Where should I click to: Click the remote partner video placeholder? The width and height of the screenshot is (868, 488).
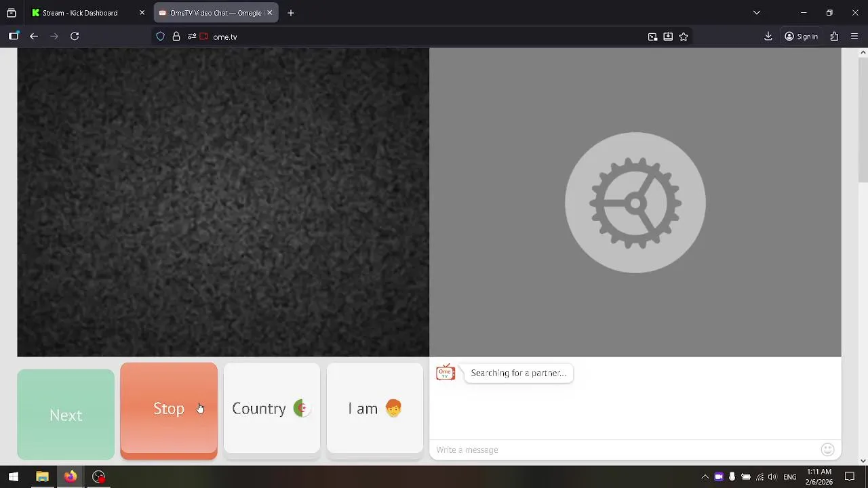[635, 202]
